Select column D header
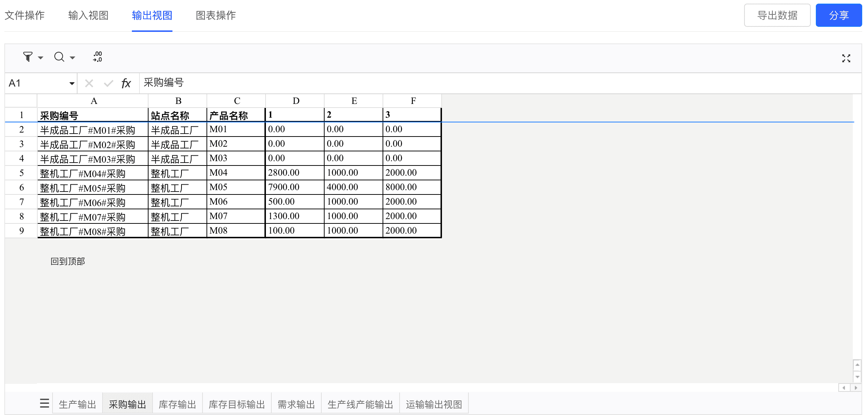The height and width of the screenshot is (415, 868). 295,101
